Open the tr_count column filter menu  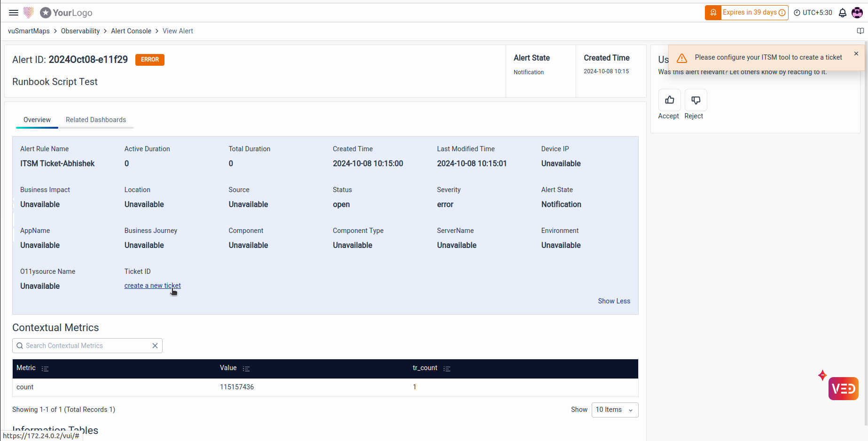(x=447, y=369)
